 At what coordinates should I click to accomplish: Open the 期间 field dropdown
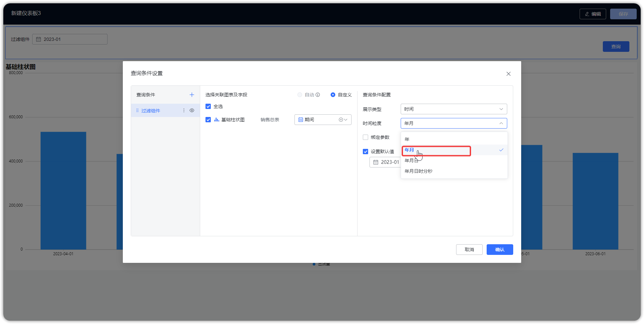click(323, 120)
